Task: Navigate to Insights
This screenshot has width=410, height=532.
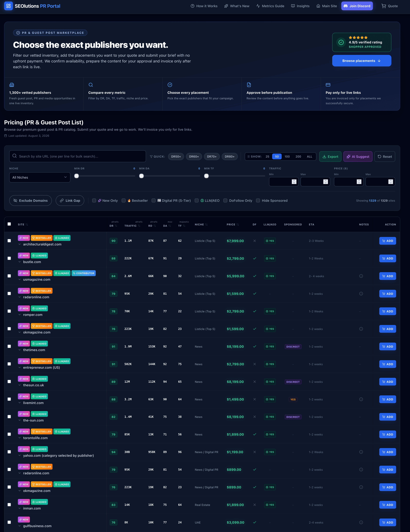Action: pos(300,6)
